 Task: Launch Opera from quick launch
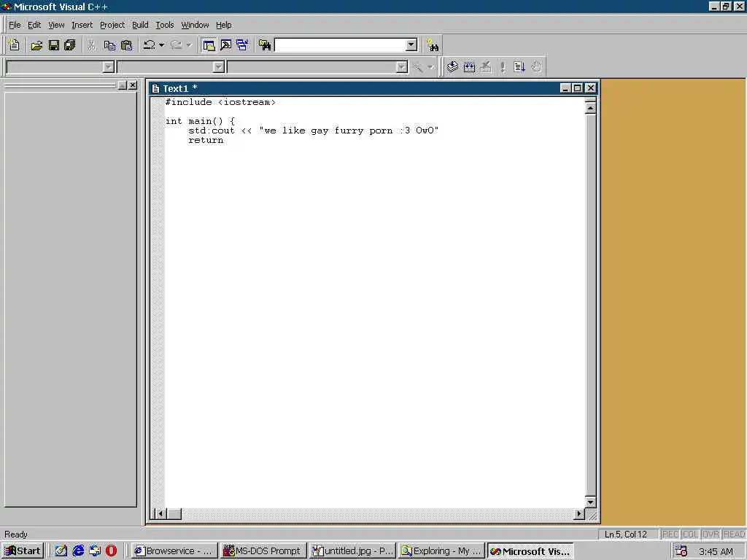[111, 551]
